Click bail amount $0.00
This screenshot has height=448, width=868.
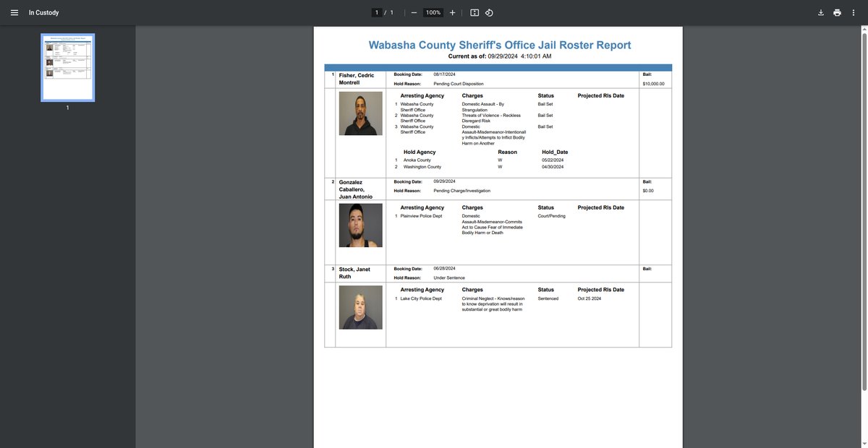(648, 191)
